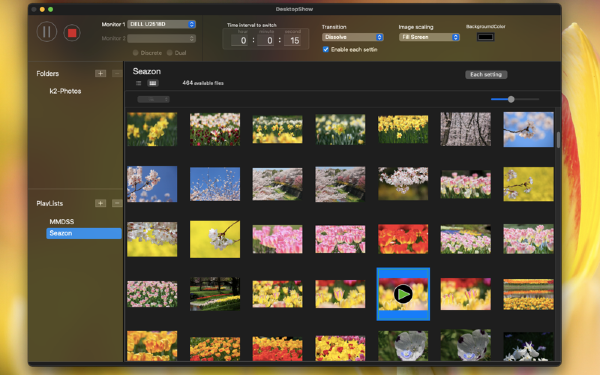The height and width of the screenshot is (375, 600).
Task: Remove a folder using the minus button
Action: pos(117,73)
